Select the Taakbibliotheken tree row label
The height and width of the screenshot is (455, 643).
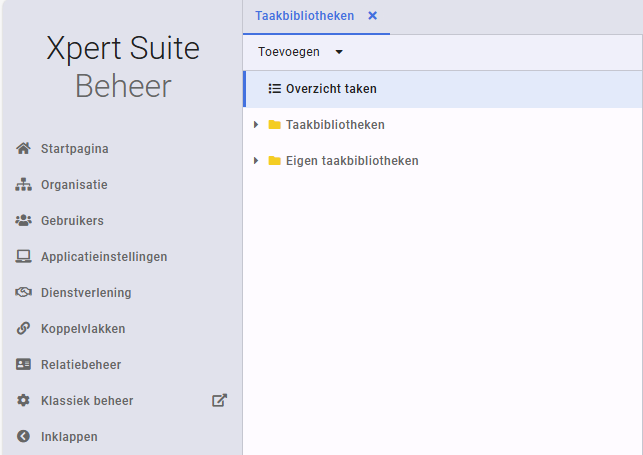(335, 125)
